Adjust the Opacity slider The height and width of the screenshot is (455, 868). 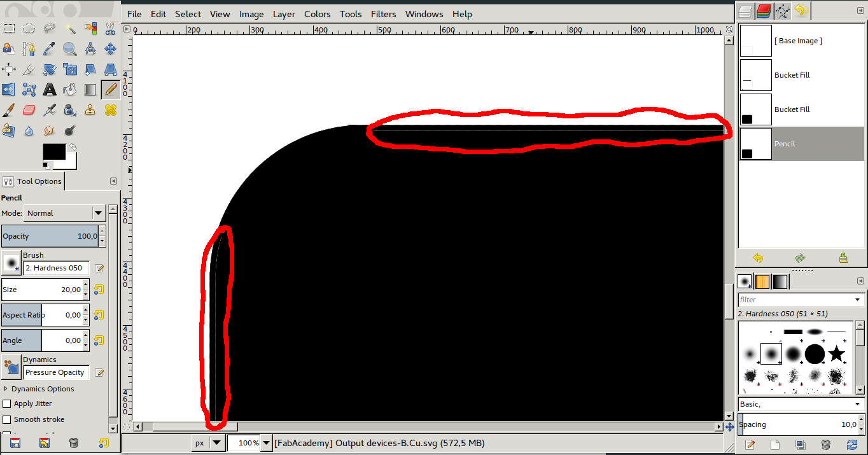point(51,236)
